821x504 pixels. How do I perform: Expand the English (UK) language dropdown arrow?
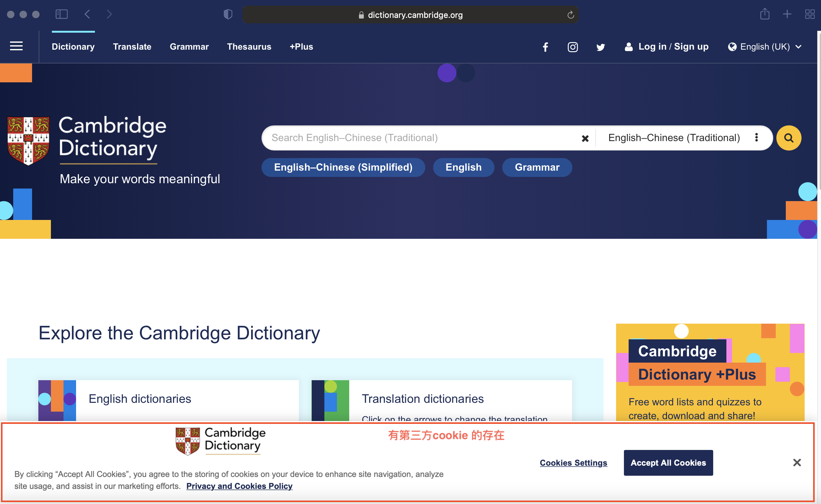point(798,47)
